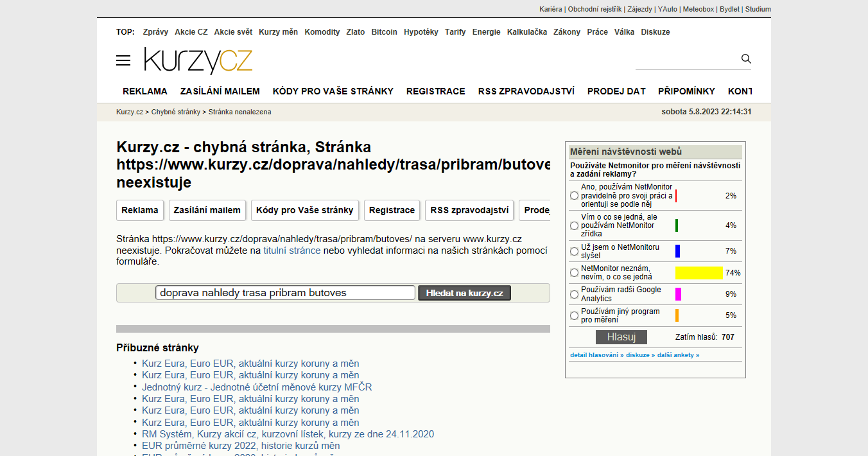Click the search text field with 'doprava nahledy'

[286, 293]
